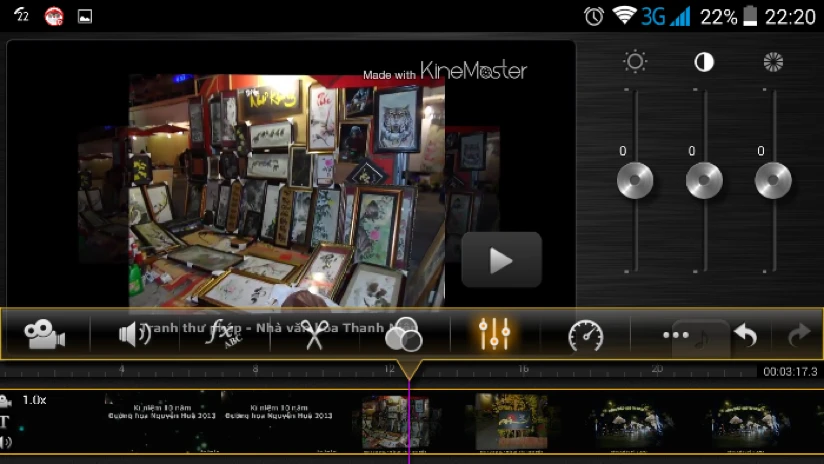The height and width of the screenshot is (464, 824).
Task: Click the 1.0x speed indicator
Action: (x=35, y=400)
